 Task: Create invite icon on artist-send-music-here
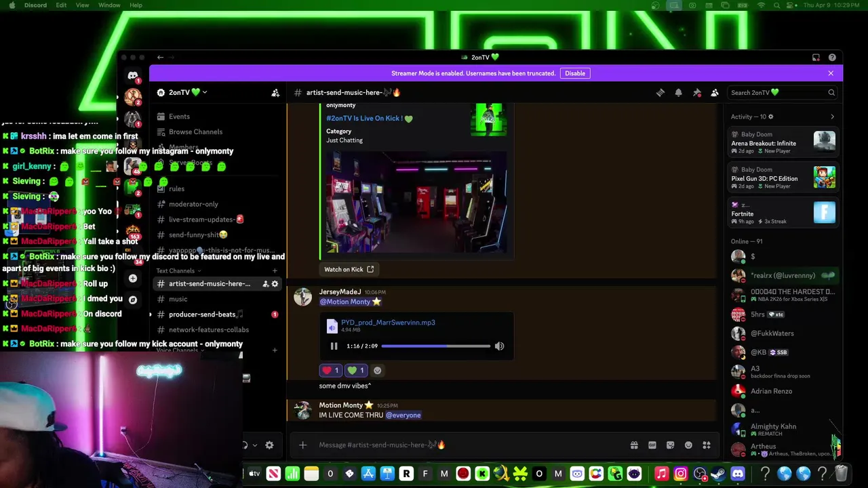pyautogui.click(x=265, y=284)
